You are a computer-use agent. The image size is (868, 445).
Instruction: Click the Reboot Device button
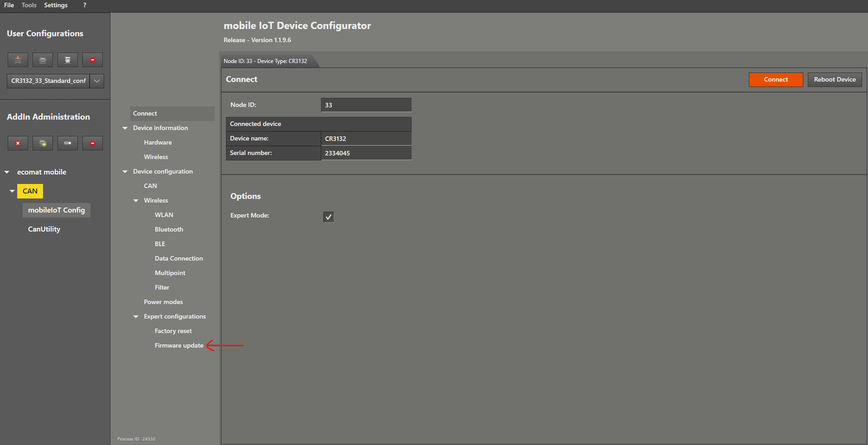click(834, 80)
